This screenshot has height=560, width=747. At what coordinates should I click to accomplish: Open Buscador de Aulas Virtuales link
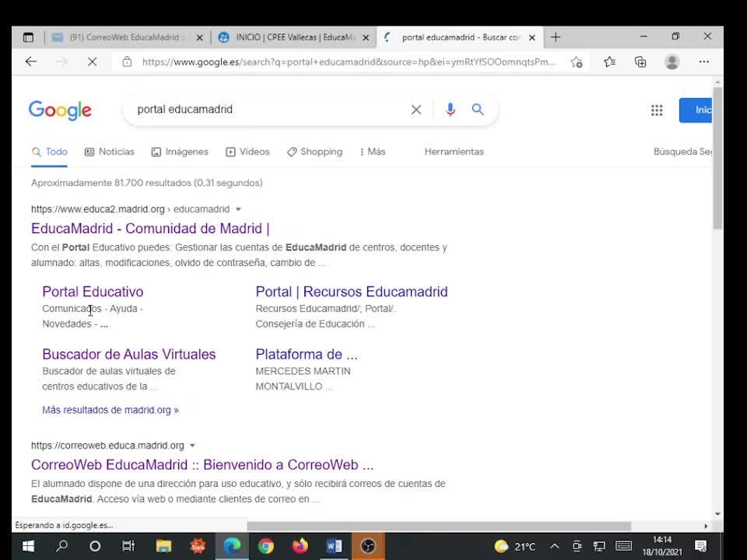coord(128,355)
